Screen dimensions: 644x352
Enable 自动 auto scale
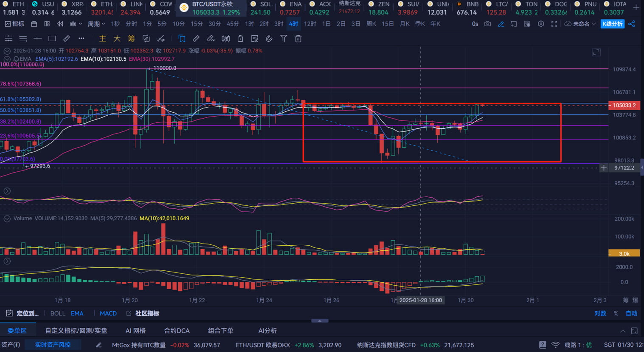632,313
